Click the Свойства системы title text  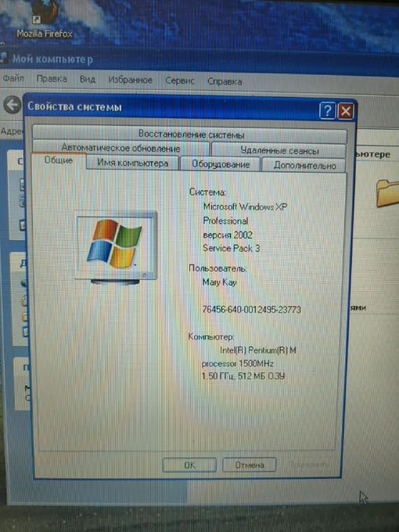[74, 106]
